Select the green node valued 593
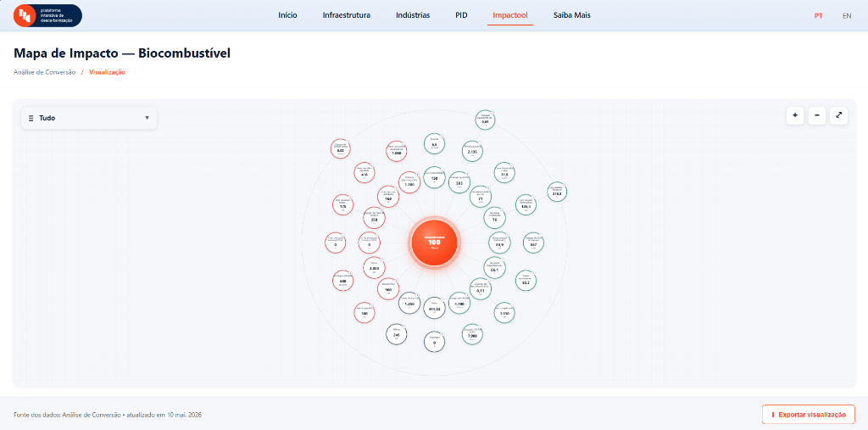The width and height of the screenshot is (868, 430). coord(459,182)
